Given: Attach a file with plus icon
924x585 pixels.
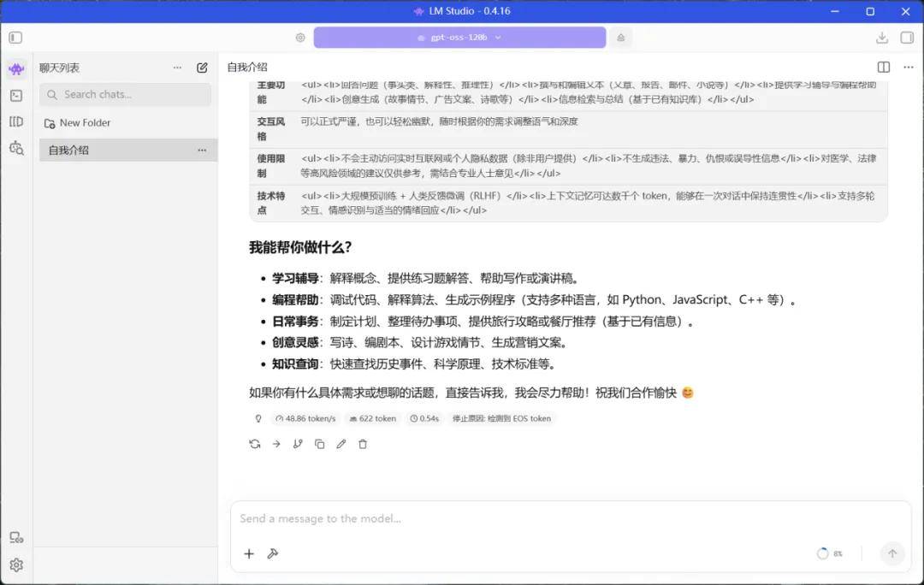Looking at the screenshot, I should pyautogui.click(x=249, y=553).
